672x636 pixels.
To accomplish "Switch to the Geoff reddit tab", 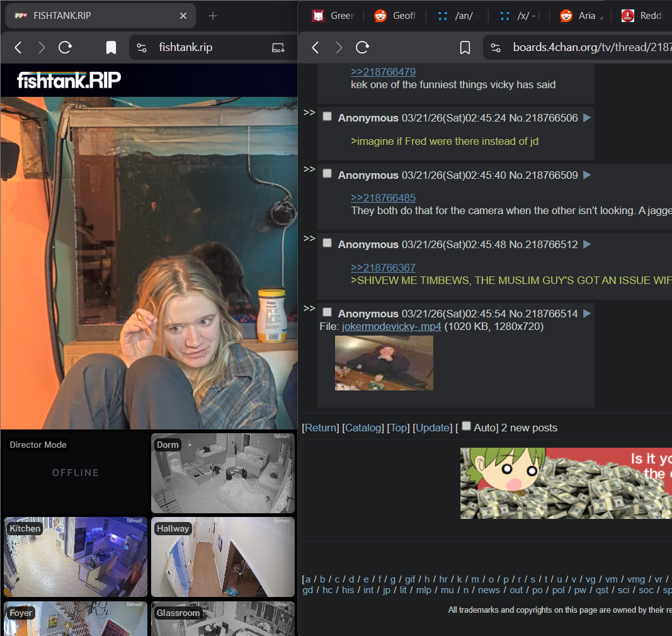I will (x=395, y=16).
